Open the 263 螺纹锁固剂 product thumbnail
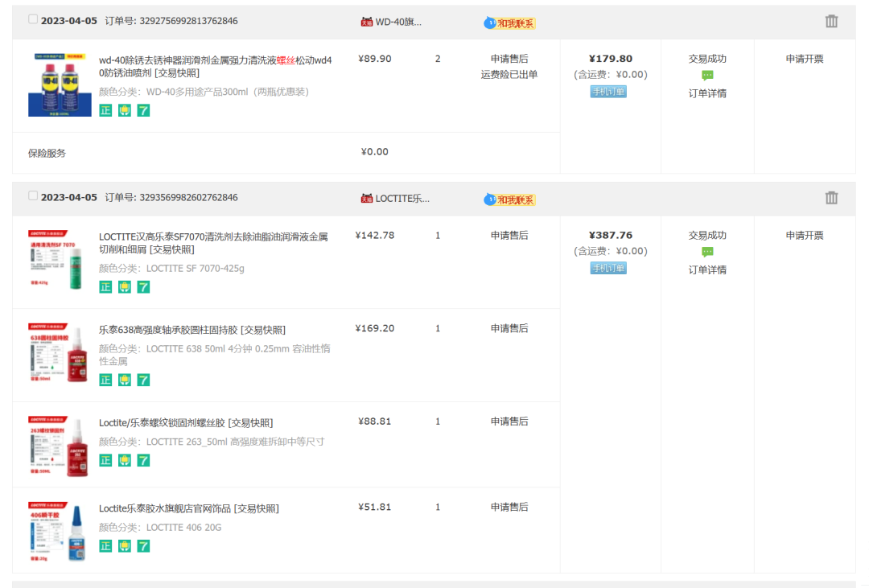Image resolution: width=869 pixels, height=588 pixels. click(x=60, y=446)
